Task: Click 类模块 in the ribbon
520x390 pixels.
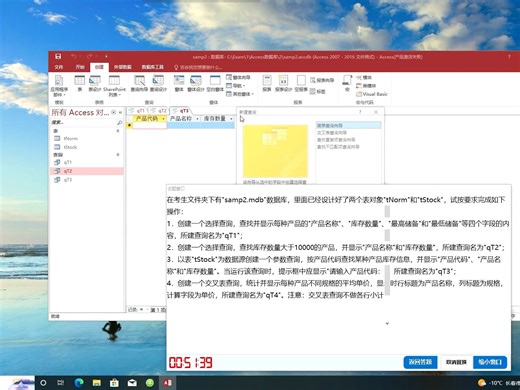Action: click(x=366, y=86)
